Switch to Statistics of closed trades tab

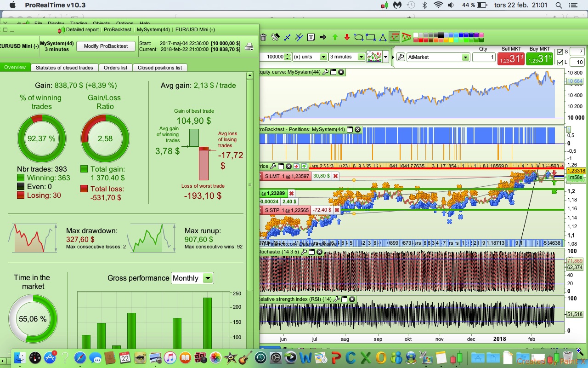(x=64, y=68)
